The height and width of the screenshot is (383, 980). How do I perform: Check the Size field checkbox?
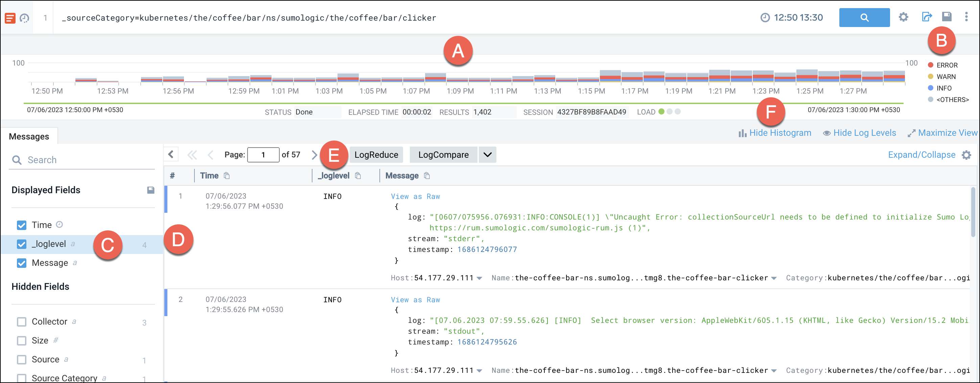[22, 340]
